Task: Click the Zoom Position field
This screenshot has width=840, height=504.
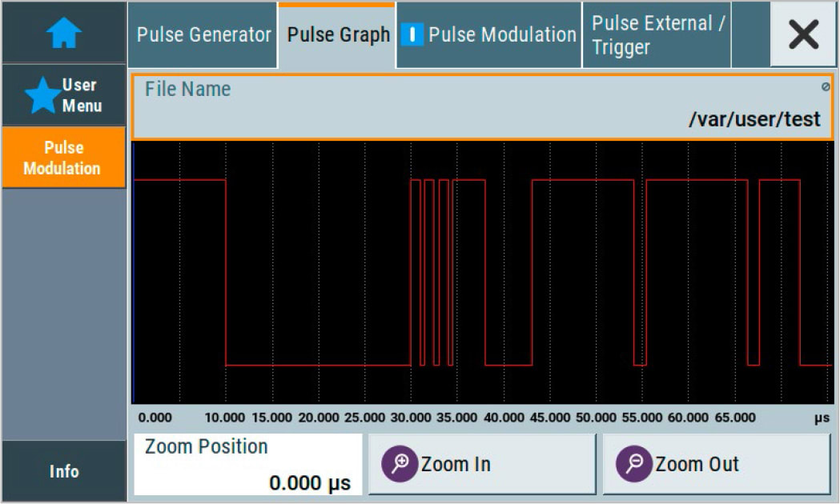Action: click(248, 465)
